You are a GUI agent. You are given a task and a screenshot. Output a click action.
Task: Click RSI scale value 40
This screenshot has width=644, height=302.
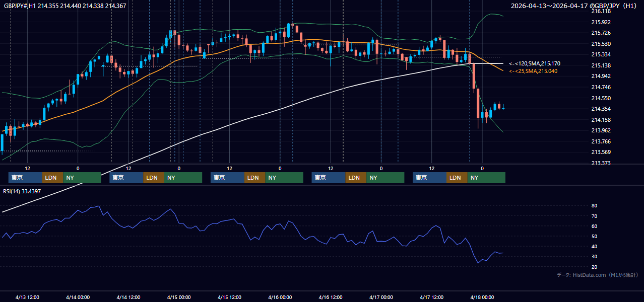click(x=595, y=246)
